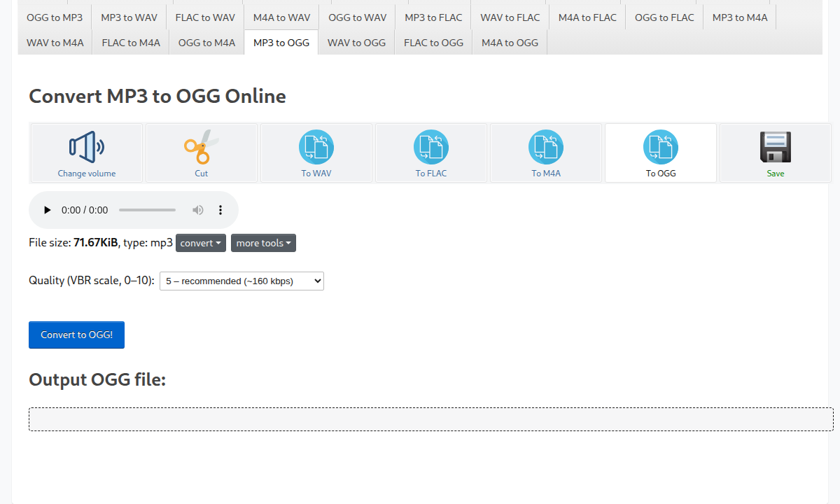Open audio player more options menu

pos(220,210)
